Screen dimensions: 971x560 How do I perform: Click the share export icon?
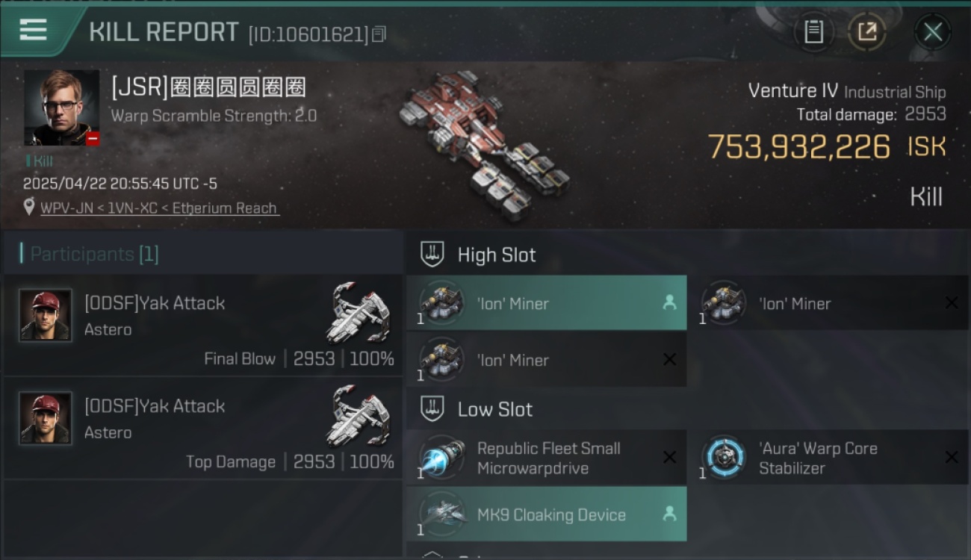(866, 31)
